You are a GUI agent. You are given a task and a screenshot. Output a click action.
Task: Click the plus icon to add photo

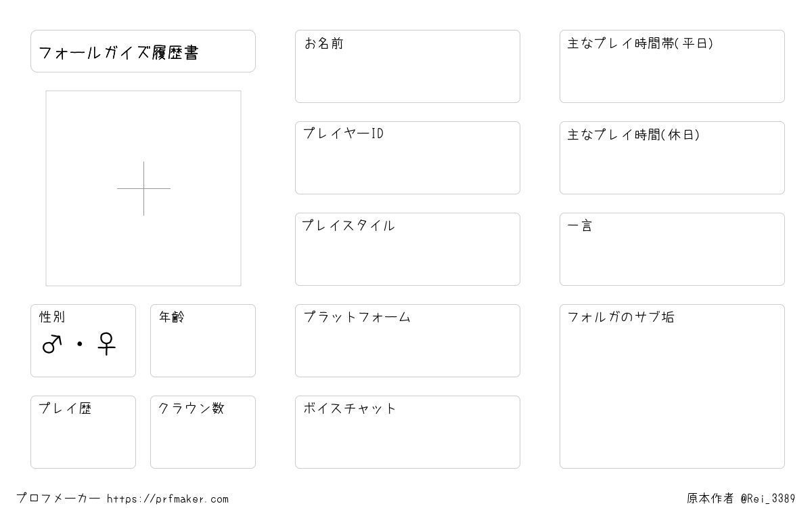(x=143, y=188)
